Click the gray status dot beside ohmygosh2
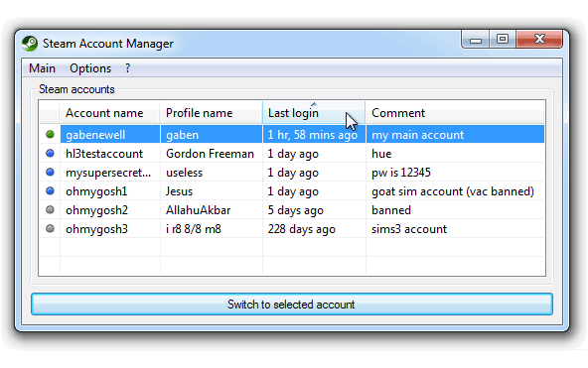This screenshot has width=588, height=368. (50, 209)
